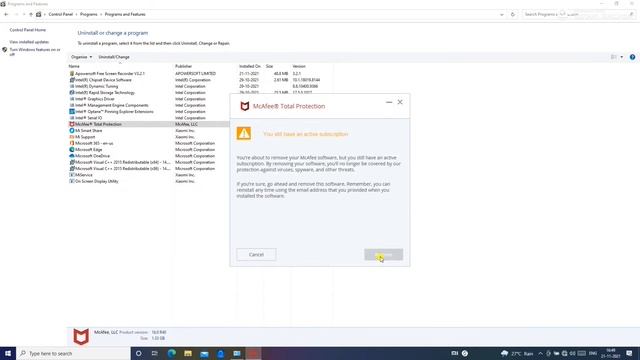The height and width of the screenshot is (360, 640).
Task: Click Uninstall/Change in toolbar
Action: (114, 57)
